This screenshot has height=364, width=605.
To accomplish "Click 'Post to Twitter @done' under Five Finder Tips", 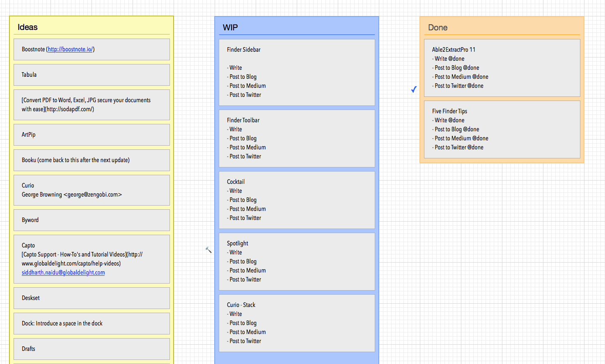I will coord(458,147).
